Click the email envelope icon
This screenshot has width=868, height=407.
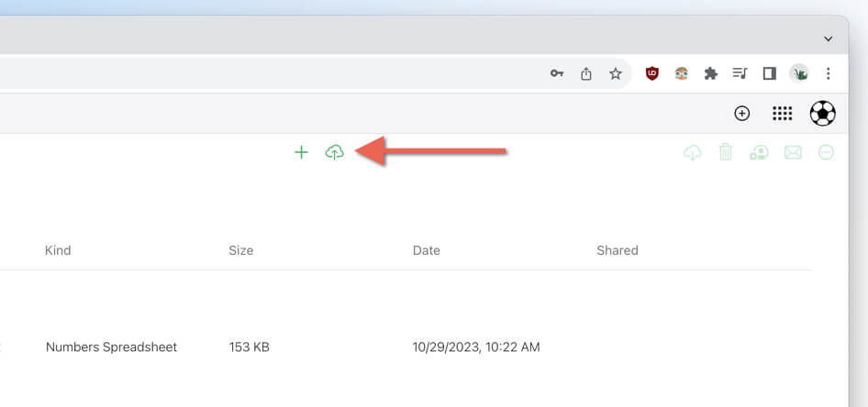tap(793, 152)
